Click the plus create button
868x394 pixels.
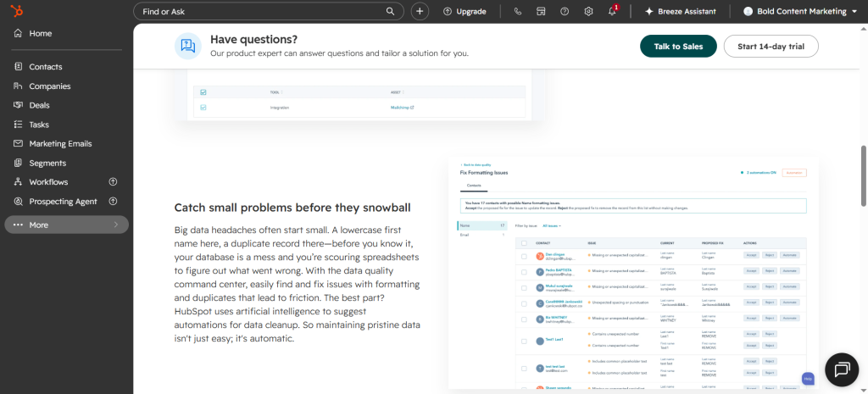tap(420, 11)
